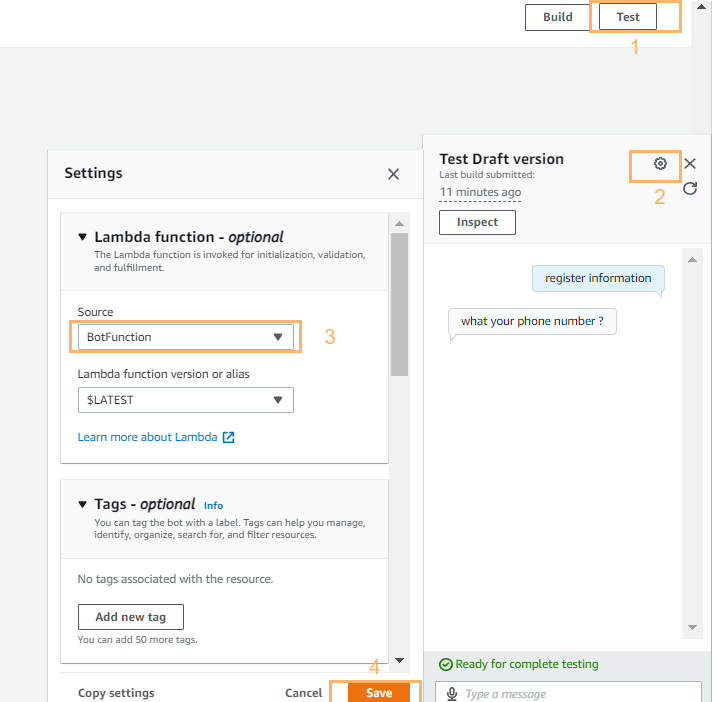
Task: Click 'No tags associated with the resource.' text
Action: point(175,579)
